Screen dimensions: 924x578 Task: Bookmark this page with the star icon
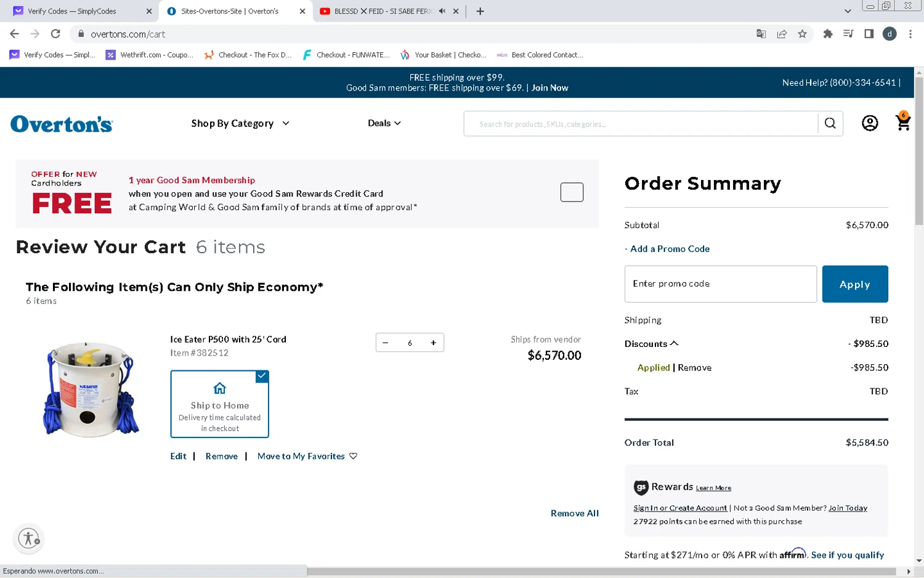pos(802,34)
